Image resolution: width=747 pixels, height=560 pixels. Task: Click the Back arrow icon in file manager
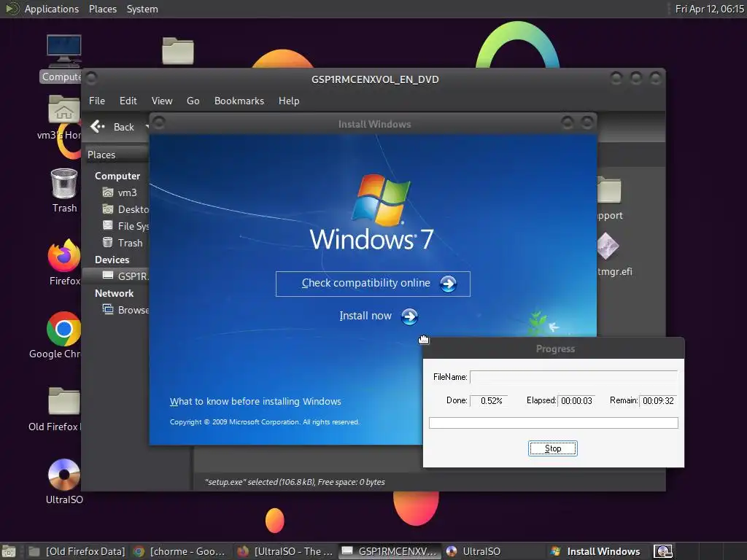pos(97,127)
